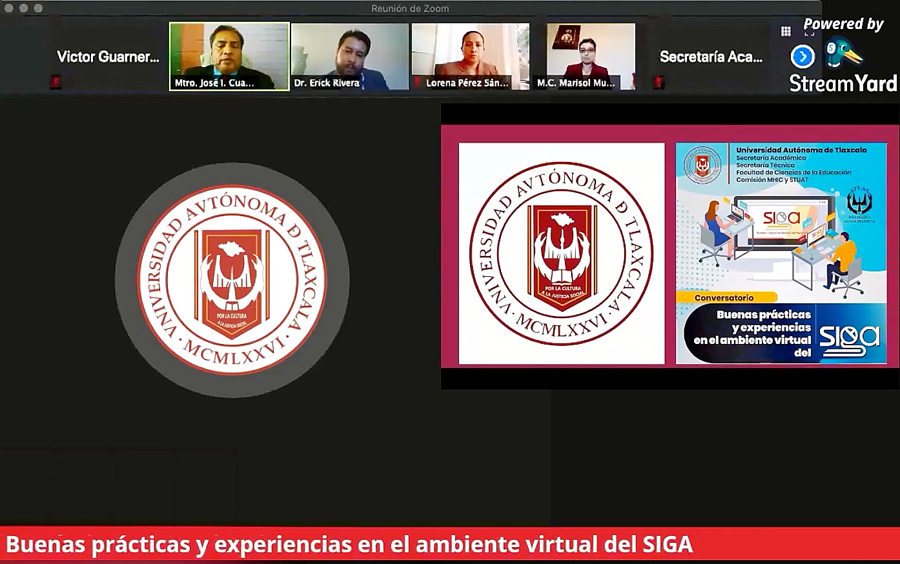
Task: Maximize the Zoom meeting window
Action: pyautogui.click(x=38, y=8)
